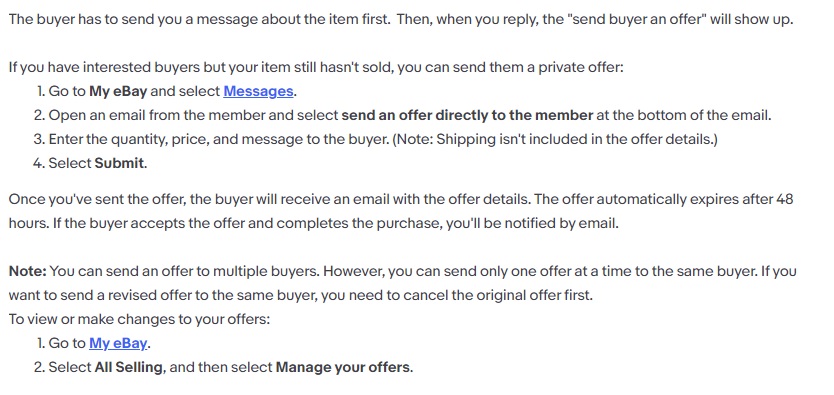The image size is (834, 395).
Task: Click the sentence 'If you have interested buyers'
Action: pyautogui.click(x=316, y=68)
